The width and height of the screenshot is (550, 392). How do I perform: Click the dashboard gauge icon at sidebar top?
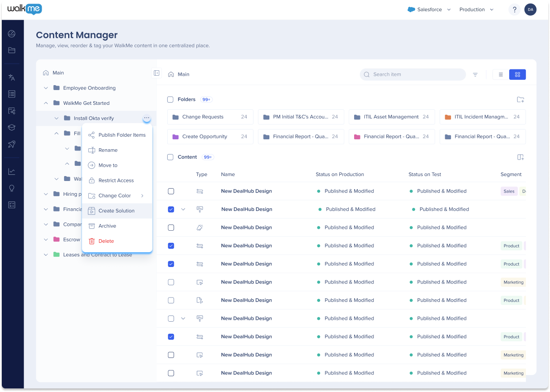pyautogui.click(x=12, y=34)
